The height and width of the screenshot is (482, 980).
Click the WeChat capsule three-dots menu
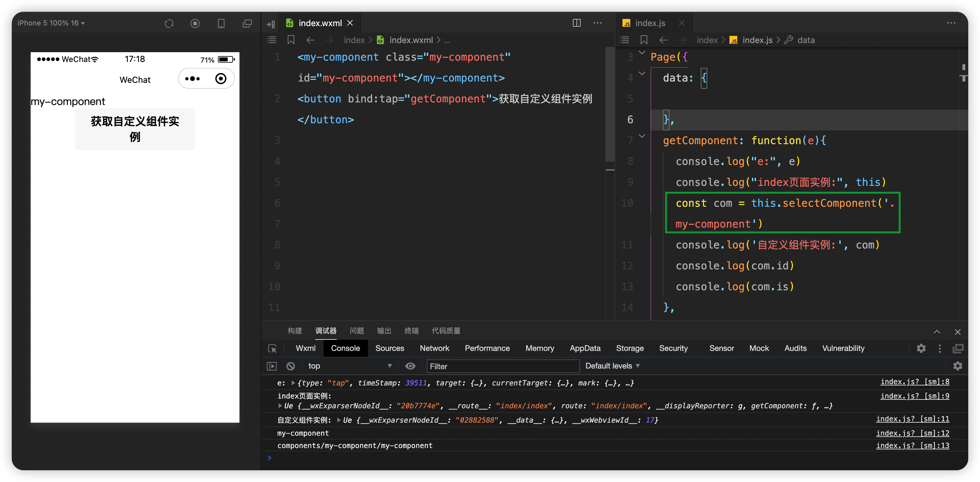(192, 79)
